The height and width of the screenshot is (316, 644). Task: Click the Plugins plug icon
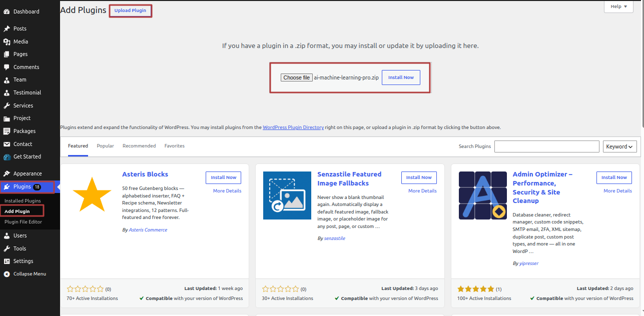[7, 186]
